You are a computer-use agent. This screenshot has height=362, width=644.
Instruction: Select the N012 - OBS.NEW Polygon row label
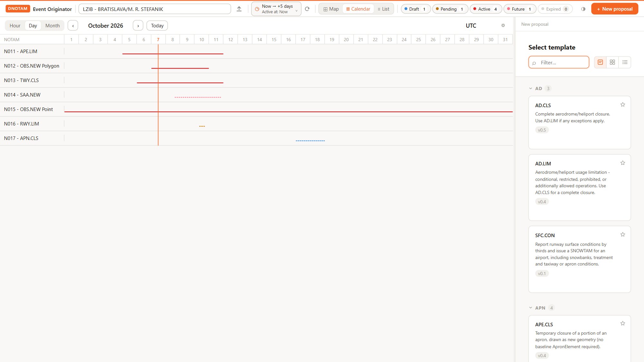pos(32,66)
